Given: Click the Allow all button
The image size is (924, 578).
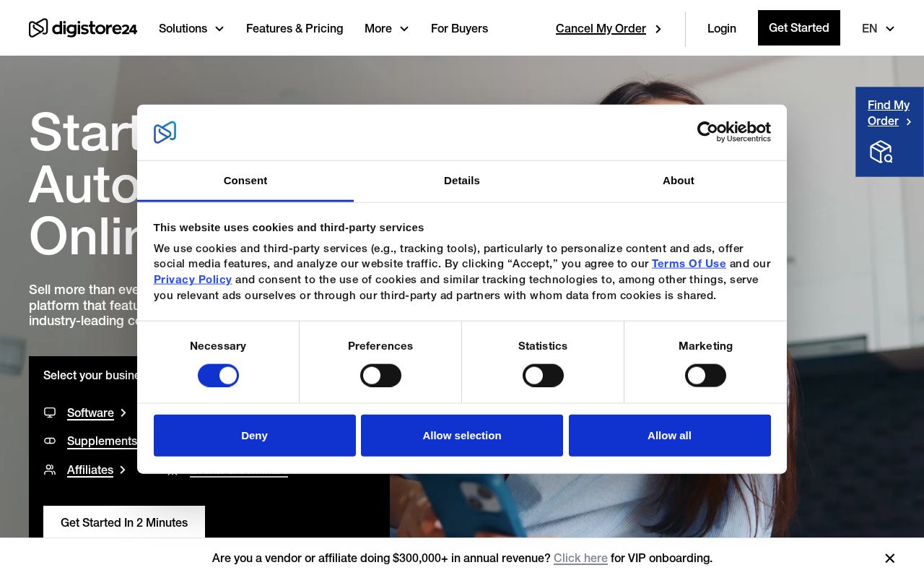Looking at the screenshot, I should click(669, 436).
